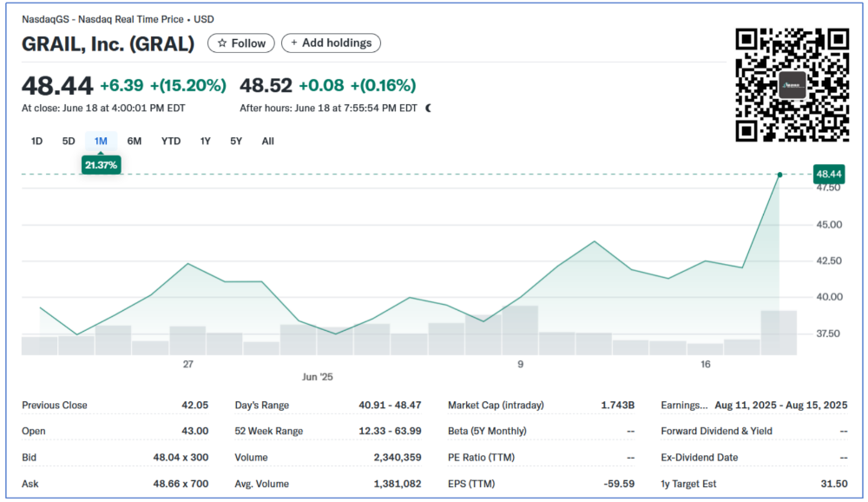Click the +6.39 price change value

click(x=122, y=85)
